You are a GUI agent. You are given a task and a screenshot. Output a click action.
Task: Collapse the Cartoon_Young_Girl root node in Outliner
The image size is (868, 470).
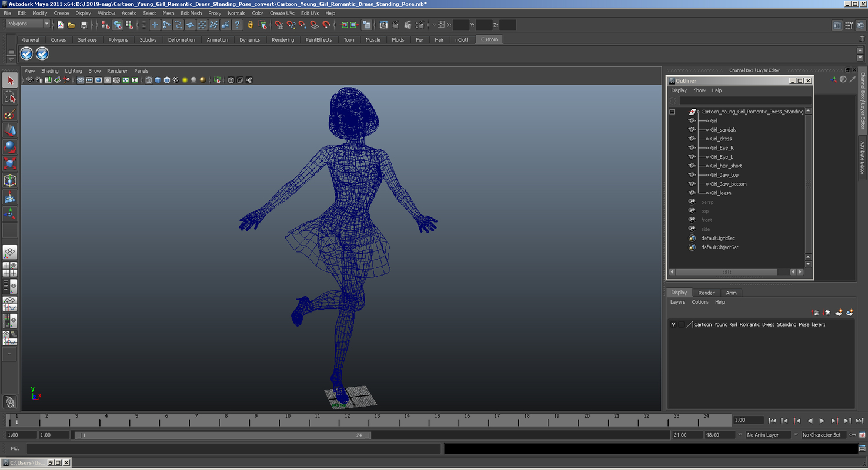(671, 111)
